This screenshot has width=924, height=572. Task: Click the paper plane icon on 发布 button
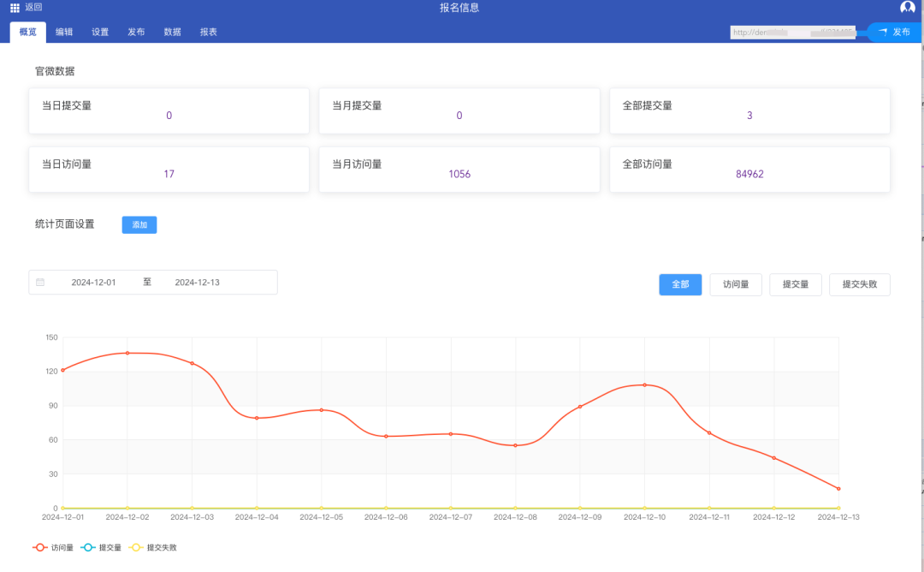coord(882,32)
